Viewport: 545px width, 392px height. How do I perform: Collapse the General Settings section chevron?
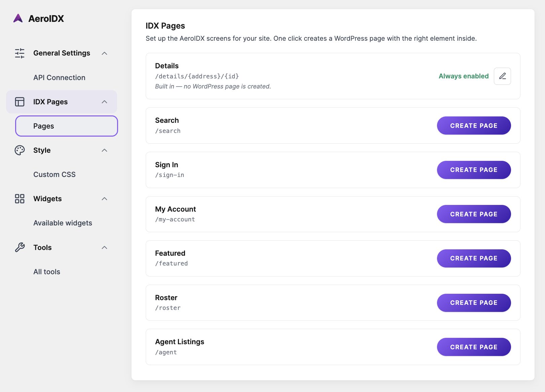pyautogui.click(x=105, y=53)
